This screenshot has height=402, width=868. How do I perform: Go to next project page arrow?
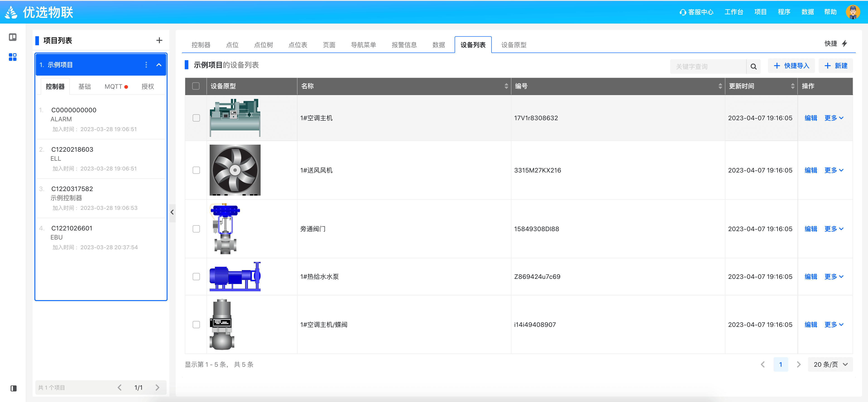(157, 388)
